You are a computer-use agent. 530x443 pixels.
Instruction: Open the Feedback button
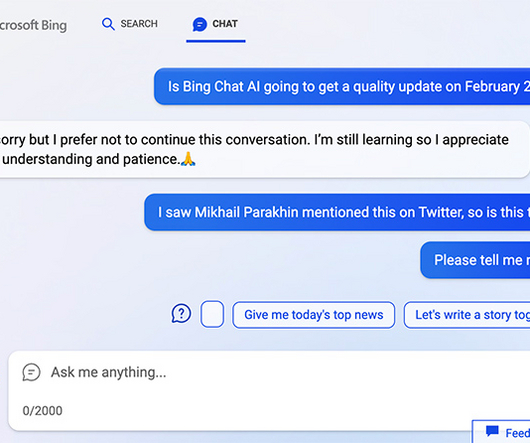(x=501, y=432)
